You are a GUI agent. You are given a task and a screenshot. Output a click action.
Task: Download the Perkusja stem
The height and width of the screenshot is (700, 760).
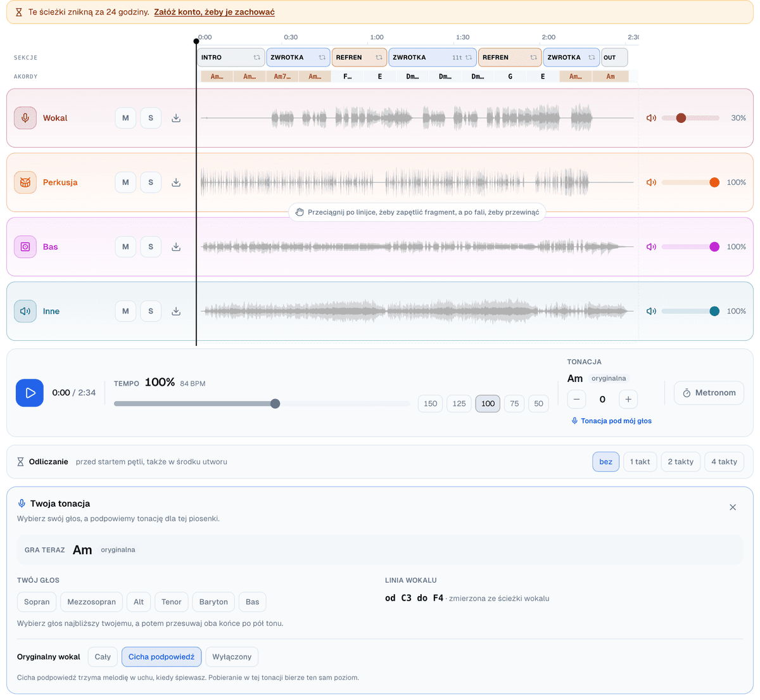176,182
